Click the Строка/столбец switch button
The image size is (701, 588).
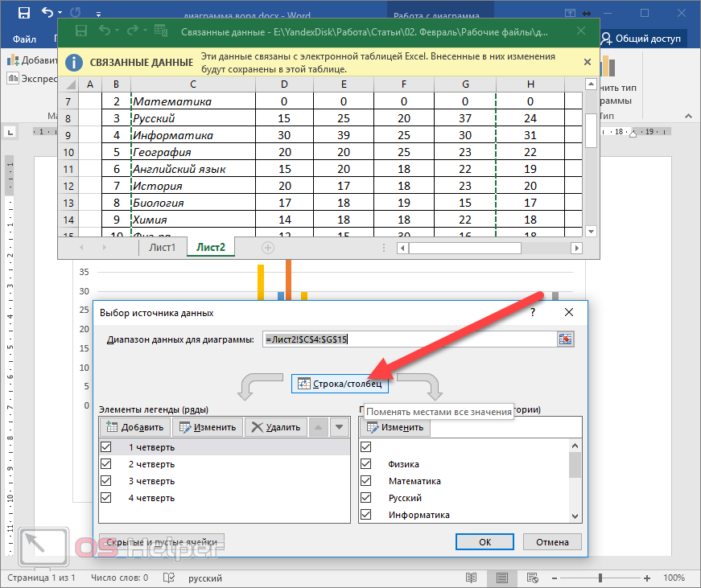click(340, 384)
